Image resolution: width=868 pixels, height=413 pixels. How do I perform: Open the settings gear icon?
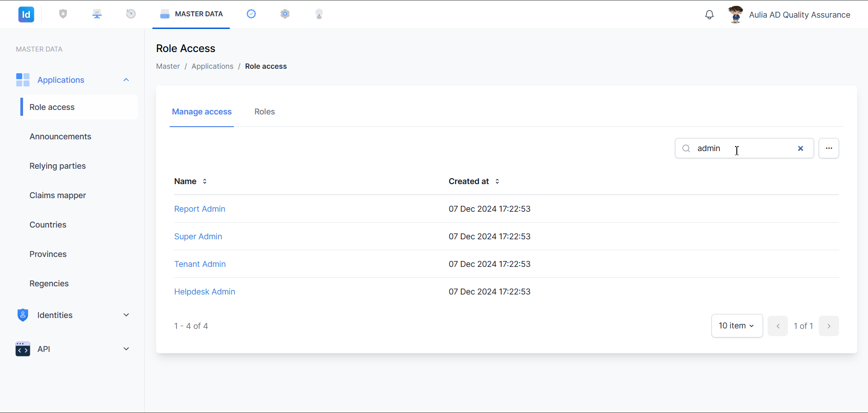coord(285,14)
